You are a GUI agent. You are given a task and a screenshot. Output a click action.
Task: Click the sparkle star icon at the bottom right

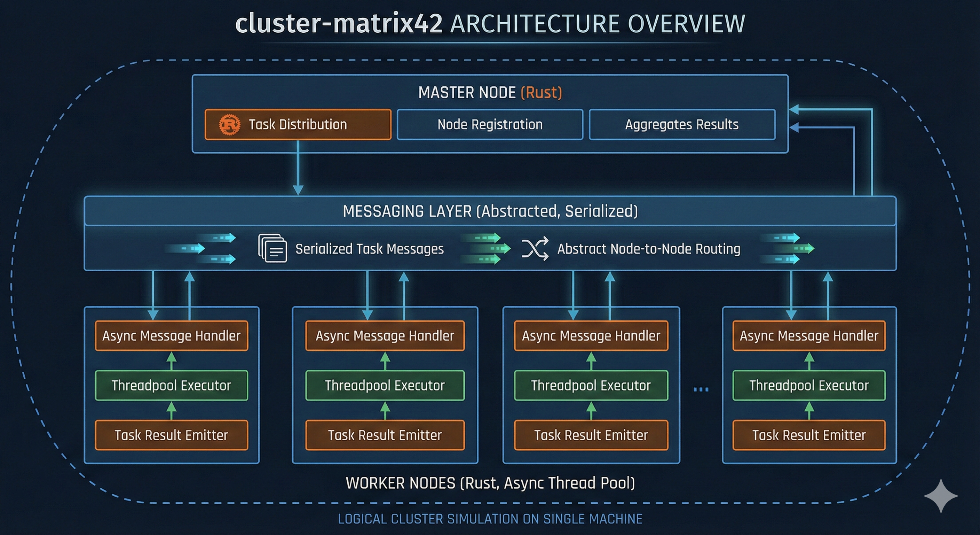(940, 496)
